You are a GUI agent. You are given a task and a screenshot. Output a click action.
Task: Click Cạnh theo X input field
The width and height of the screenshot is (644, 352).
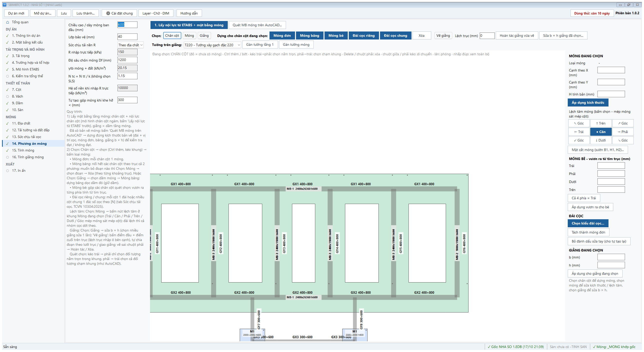611,70
